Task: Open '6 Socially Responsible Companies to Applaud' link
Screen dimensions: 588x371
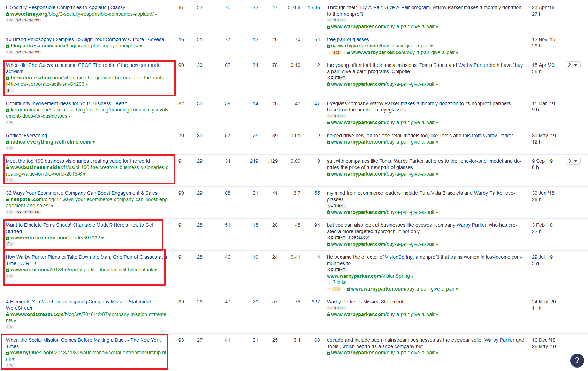Action: [66, 7]
